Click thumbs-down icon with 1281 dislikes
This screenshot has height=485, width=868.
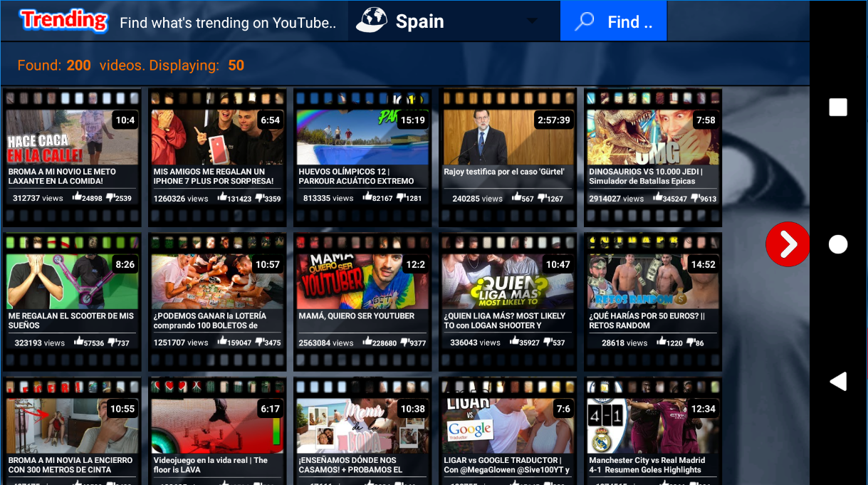coord(400,197)
